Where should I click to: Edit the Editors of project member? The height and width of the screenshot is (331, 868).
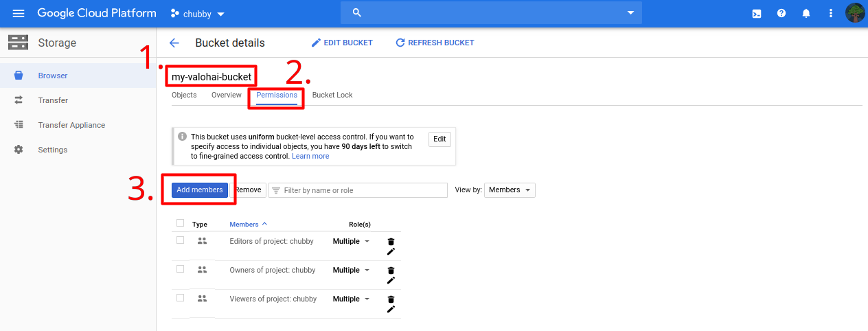pyautogui.click(x=391, y=251)
